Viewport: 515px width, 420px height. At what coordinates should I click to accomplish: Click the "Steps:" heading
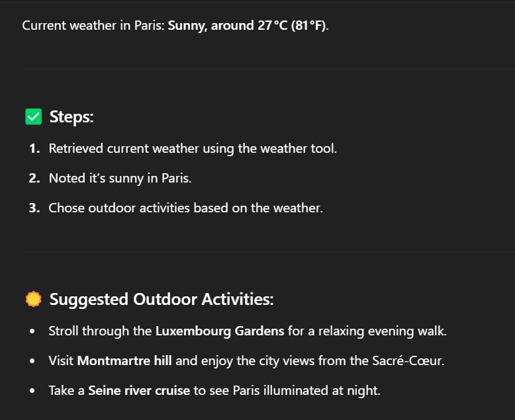click(x=71, y=117)
